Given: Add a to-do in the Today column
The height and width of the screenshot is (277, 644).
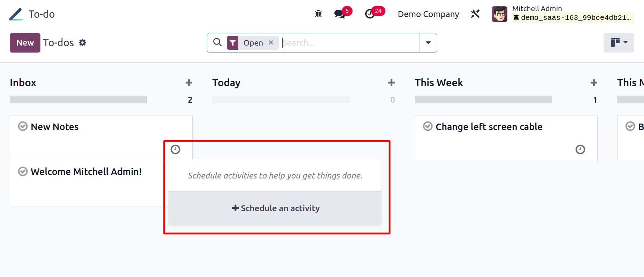Looking at the screenshot, I should [x=391, y=82].
